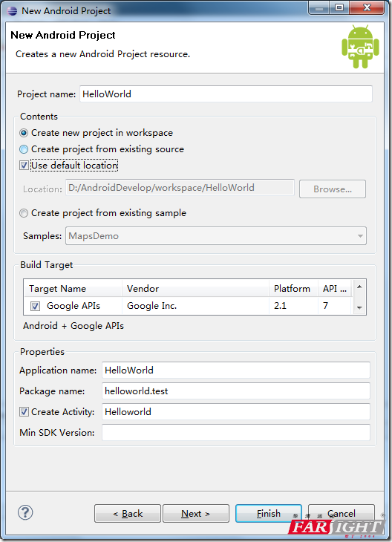Click the Finish button
Image resolution: width=392 pixels, height=542 pixels.
click(x=269, y=514)
